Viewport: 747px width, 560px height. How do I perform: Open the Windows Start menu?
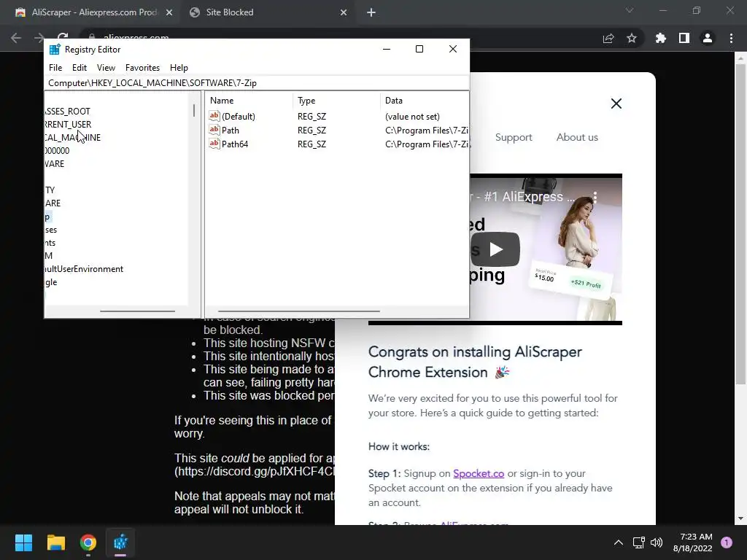pyautogui.click(x=23, y=542)
